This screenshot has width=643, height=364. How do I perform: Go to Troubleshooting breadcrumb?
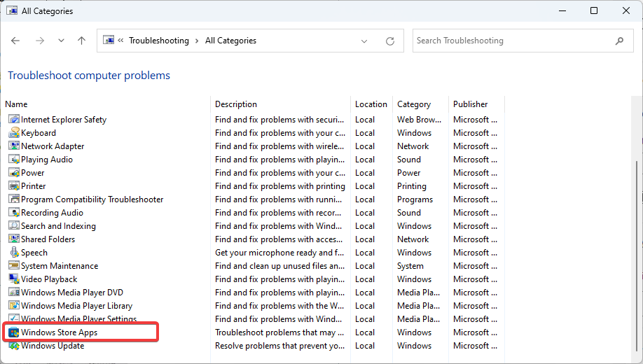(159, 41)
